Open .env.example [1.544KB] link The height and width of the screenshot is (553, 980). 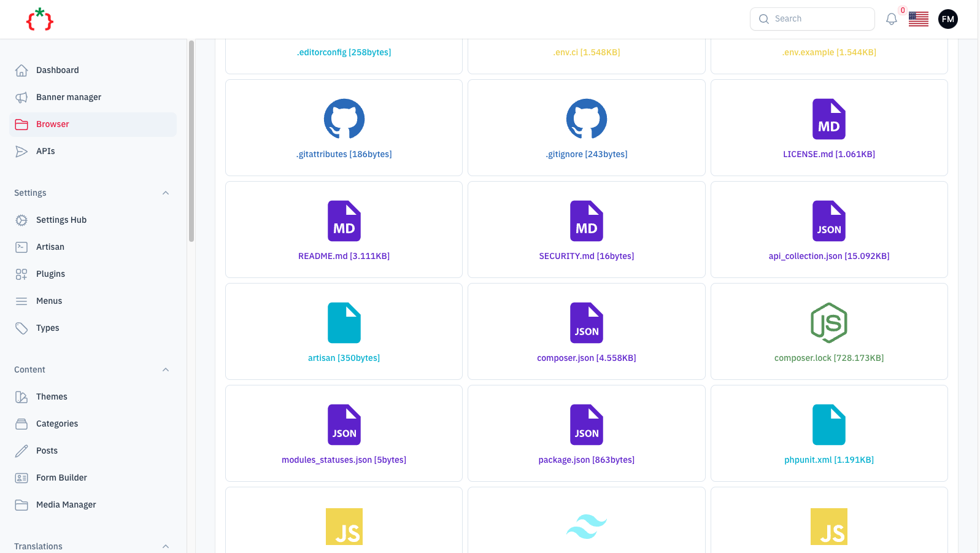[829, 52]
